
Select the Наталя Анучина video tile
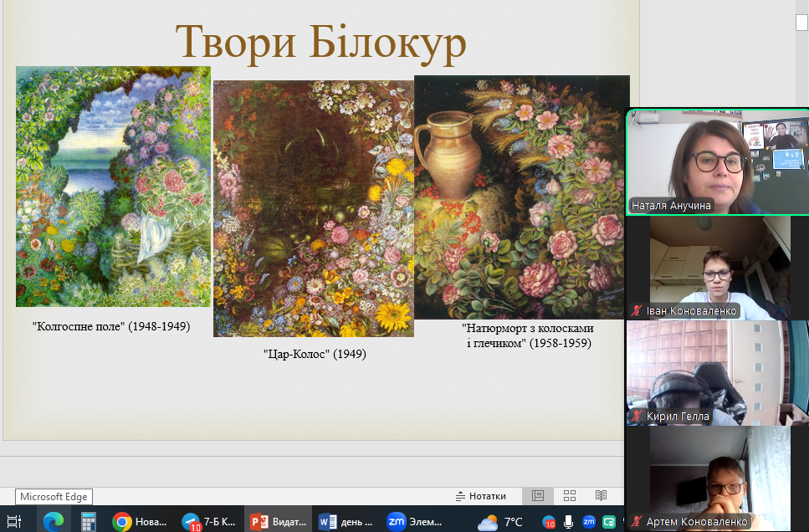[x=718, y=161]
